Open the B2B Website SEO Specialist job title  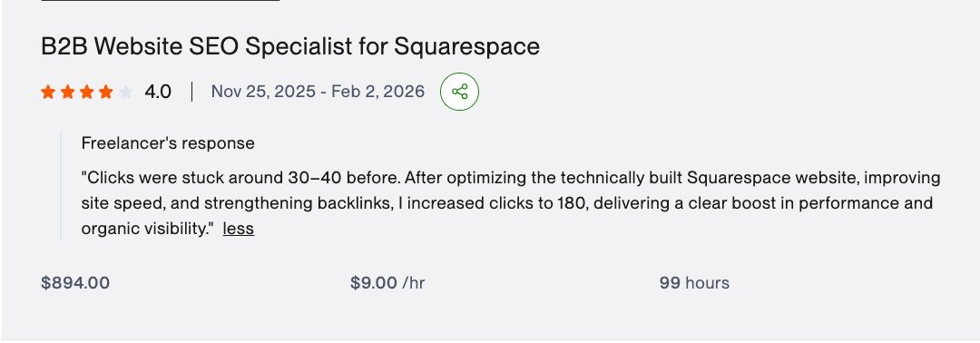290,47
